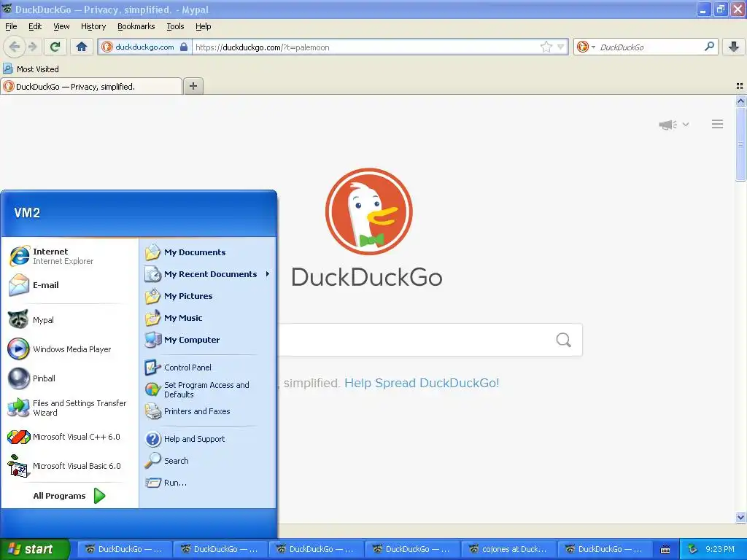This screenshot has height=560, width=747.
Task: Open the Tools menu
Action: (175, 26)
